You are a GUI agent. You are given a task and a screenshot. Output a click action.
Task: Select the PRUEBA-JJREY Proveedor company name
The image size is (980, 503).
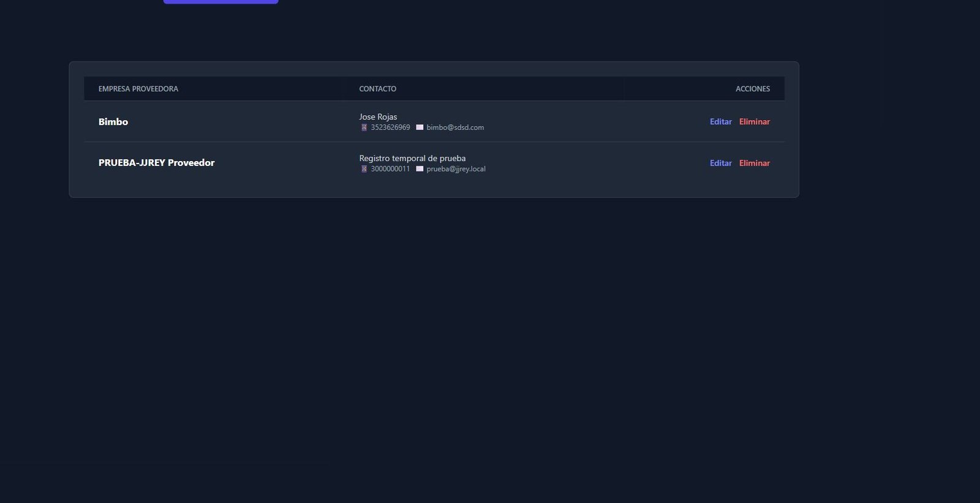tap(156, 163)
